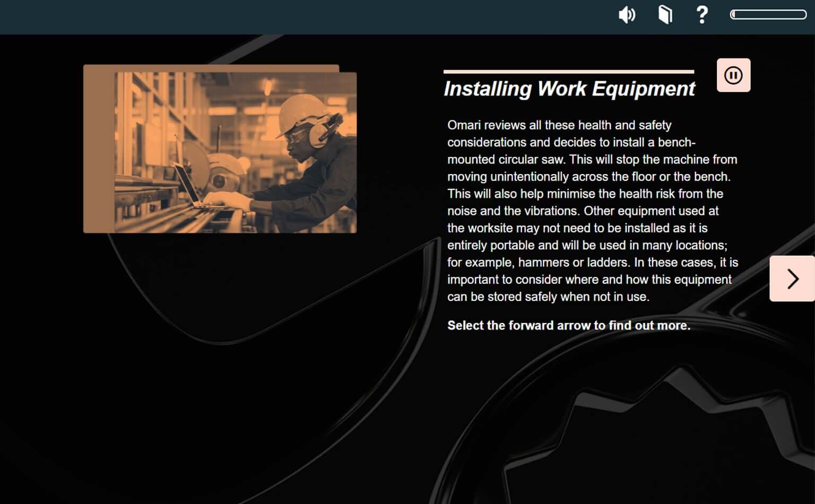Click the 'Select the forward arrow' instruction text

tap(569, 325)
